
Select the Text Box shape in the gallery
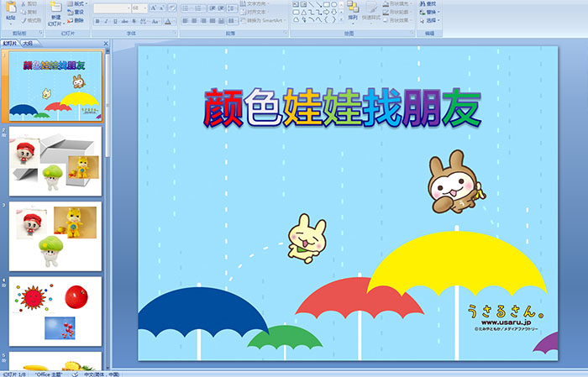[296, 4]
